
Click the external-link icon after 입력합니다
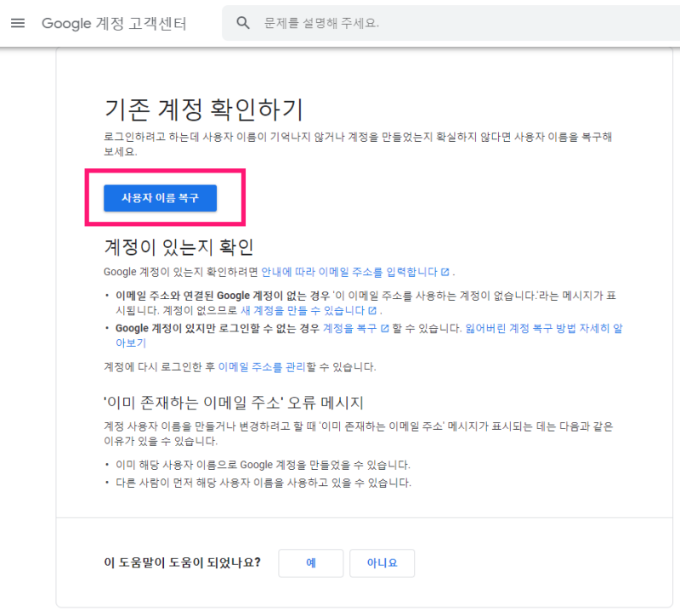[x=445, y=272]
